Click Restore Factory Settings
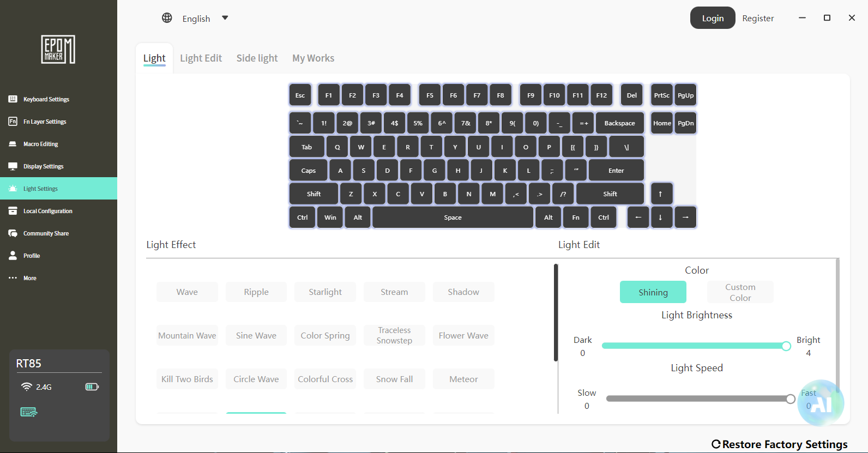 point(780,444)
